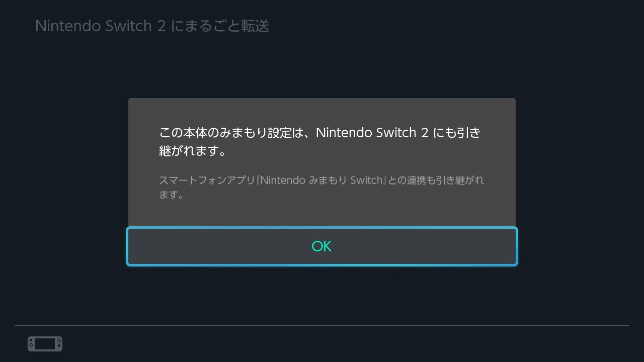This screenshot has height=362, width=644.
Task: Click right Joy-Con of console icon
Action: (x=59, y=344)
